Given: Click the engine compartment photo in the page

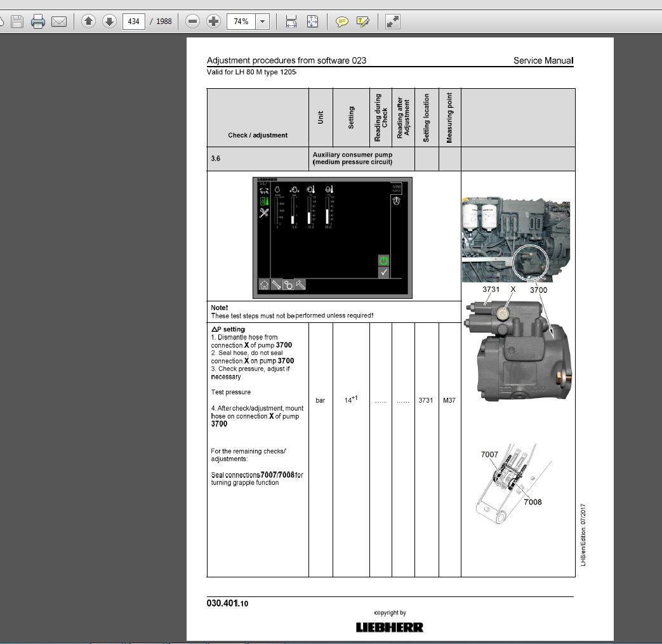Looking at the screenshot, I should tap(516, 239).
